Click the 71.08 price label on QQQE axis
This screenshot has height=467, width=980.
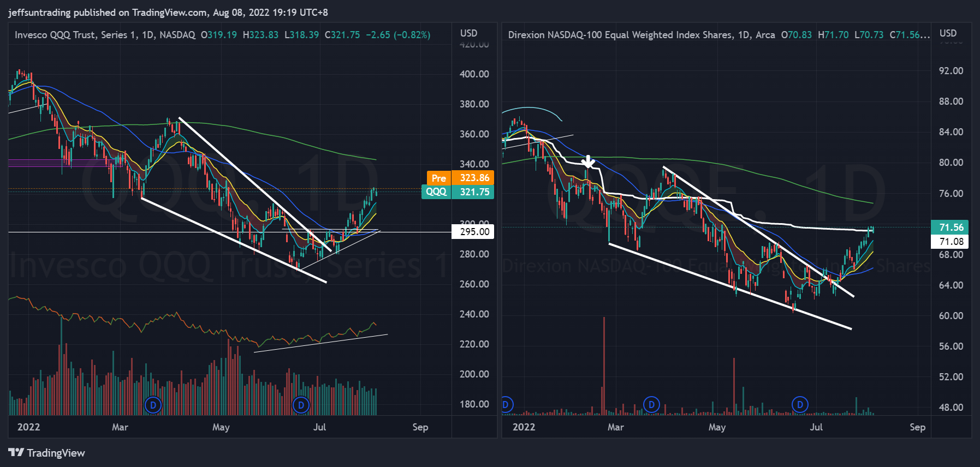point(949,242)
